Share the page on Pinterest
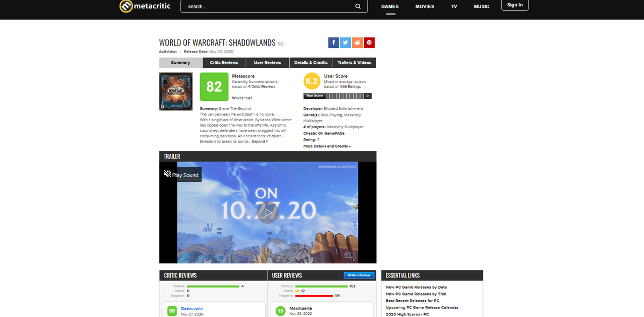Viewport: 644px width, 317px height. click(369, 42)
